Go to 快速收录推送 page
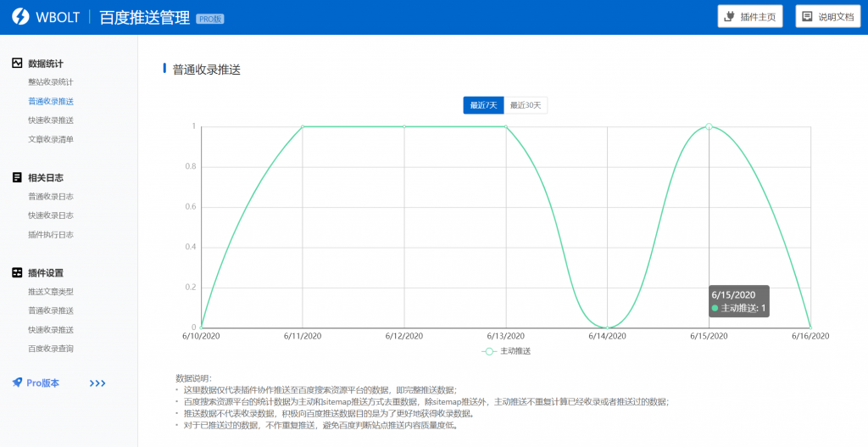The height and width of the screenshot is (447, 868). click(x=50, y=120)
